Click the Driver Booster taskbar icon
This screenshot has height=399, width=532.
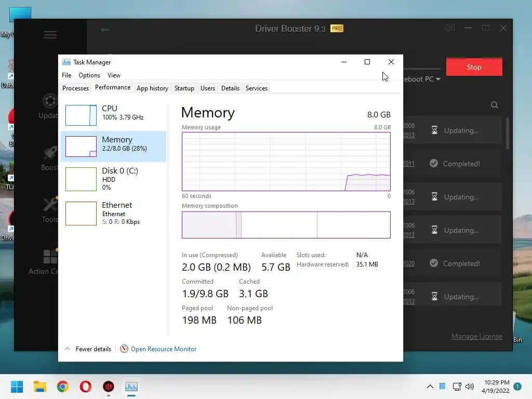pyautogui.click(x=109, y=387)
